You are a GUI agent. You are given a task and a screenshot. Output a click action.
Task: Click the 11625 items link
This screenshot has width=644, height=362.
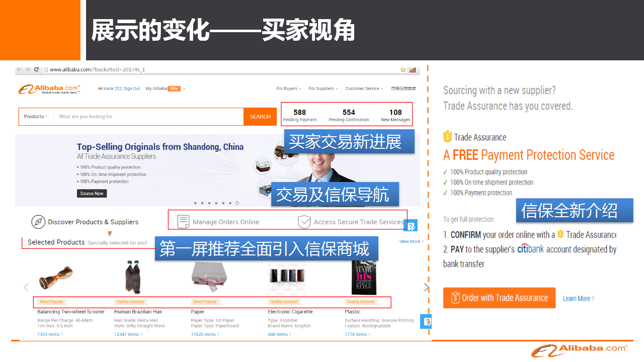click(205, 334)
